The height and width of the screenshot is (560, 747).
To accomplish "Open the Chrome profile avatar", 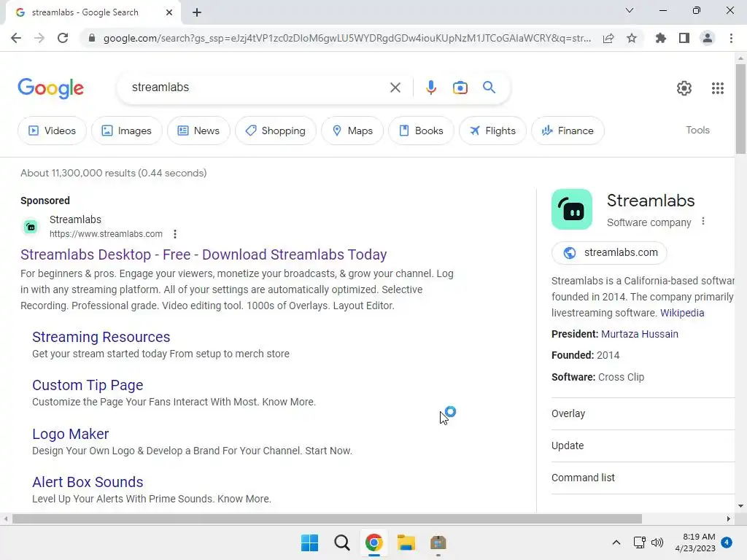I will tap(708, 38).
